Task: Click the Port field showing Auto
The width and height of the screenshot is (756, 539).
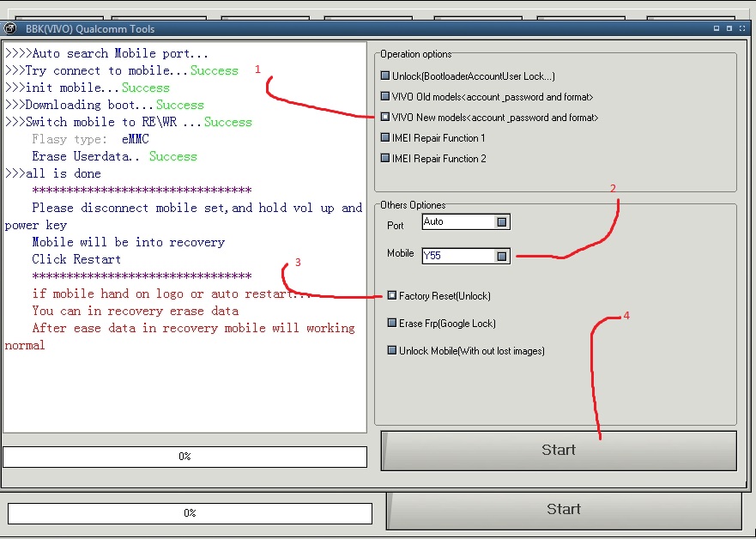Action: click(x=466, y=221)
